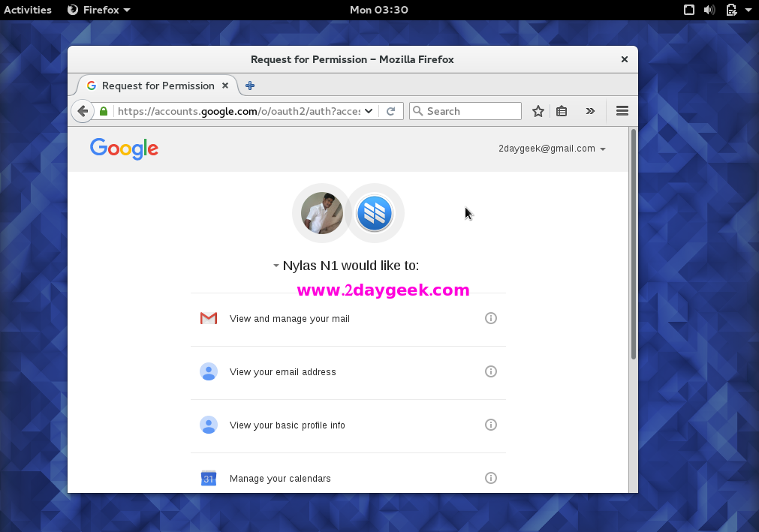Click the Search input box
The width and height of the screenshot is (759, 532).
465,111
